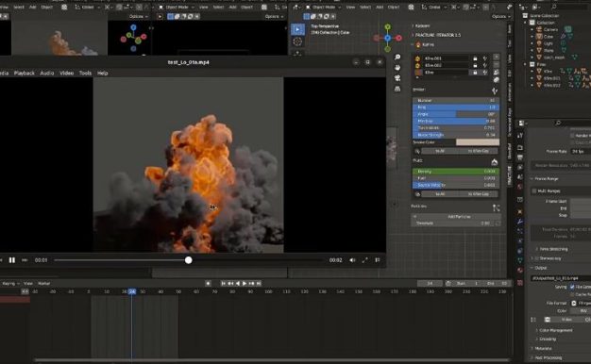
Task: Pause the video in the media player
Action: click(12, 260)
